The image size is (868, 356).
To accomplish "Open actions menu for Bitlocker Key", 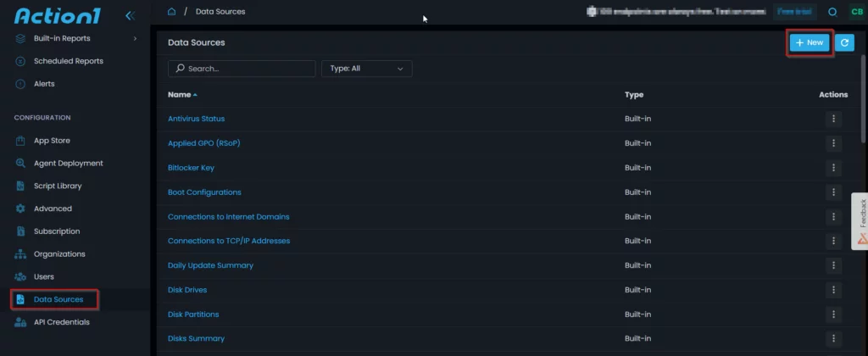I will tap(833, 168).
